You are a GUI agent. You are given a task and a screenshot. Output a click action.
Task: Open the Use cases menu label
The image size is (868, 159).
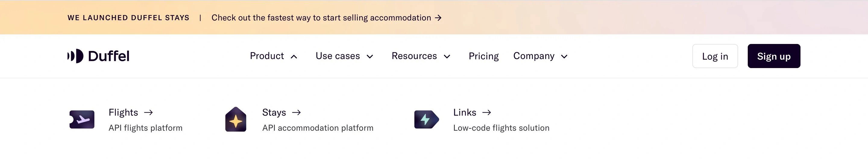point(338,56)
